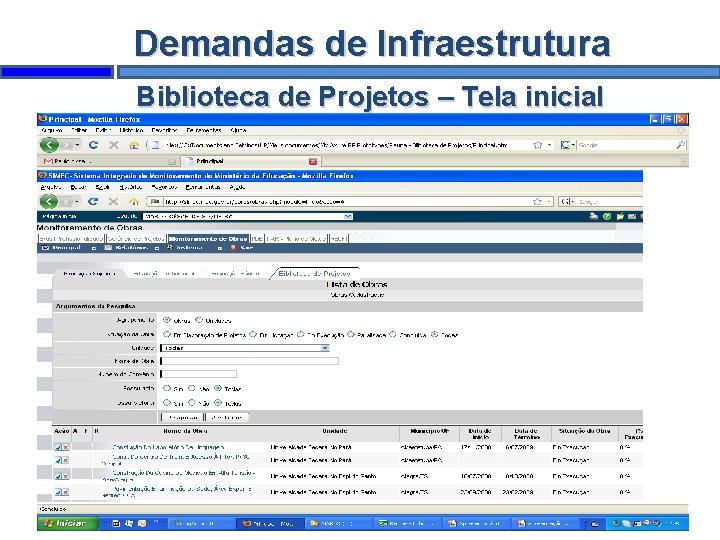Open the history dropdown arrow in the SIMEC Firefox toolbar

[x=77, y=202]
